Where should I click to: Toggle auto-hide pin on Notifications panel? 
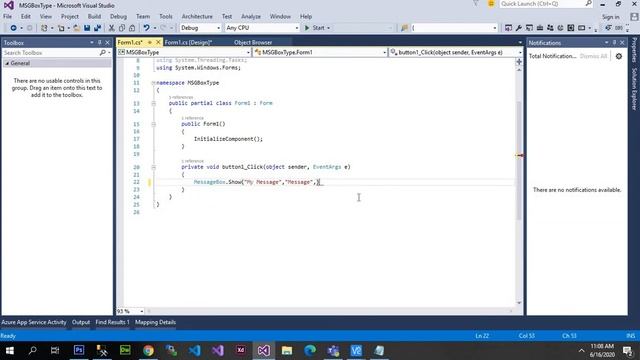pos(614,42)
